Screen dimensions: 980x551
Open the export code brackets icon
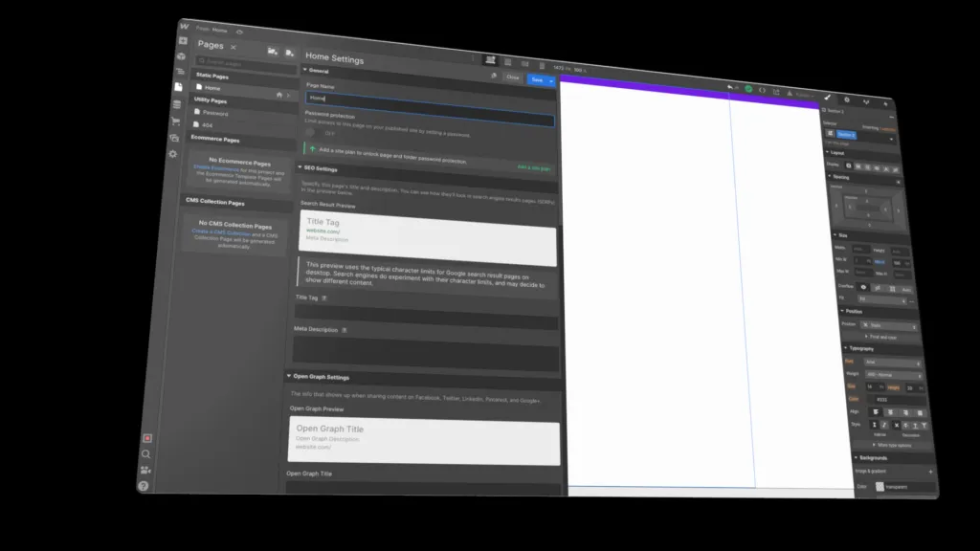click(763, 91)
